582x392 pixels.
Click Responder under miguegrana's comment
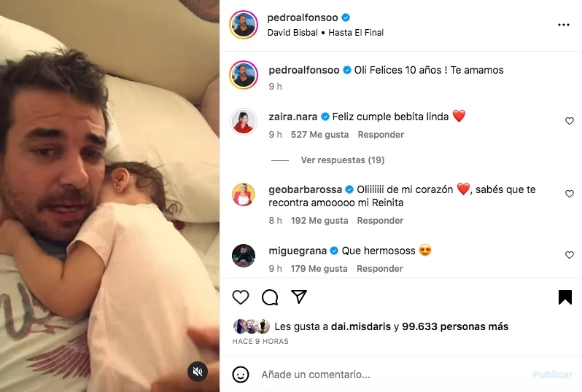click(x=380, y=269)
